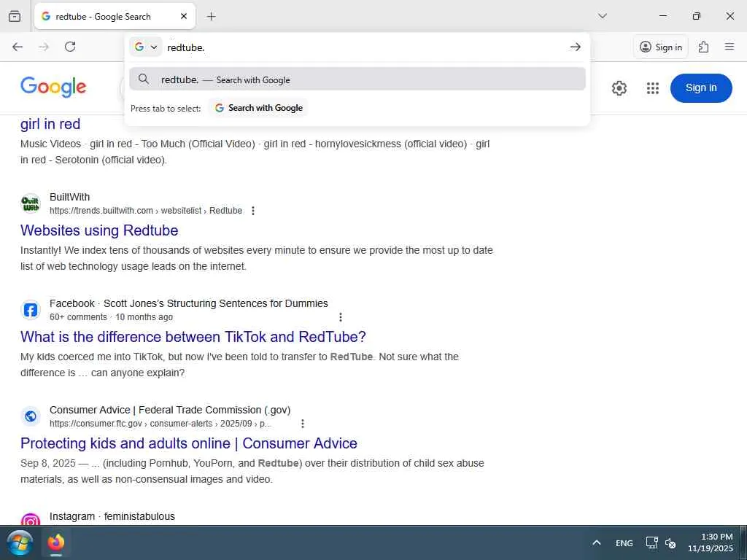Click the go arrow in address bar
The height and width of the screenshot is (560, 747).
(575, 47)
